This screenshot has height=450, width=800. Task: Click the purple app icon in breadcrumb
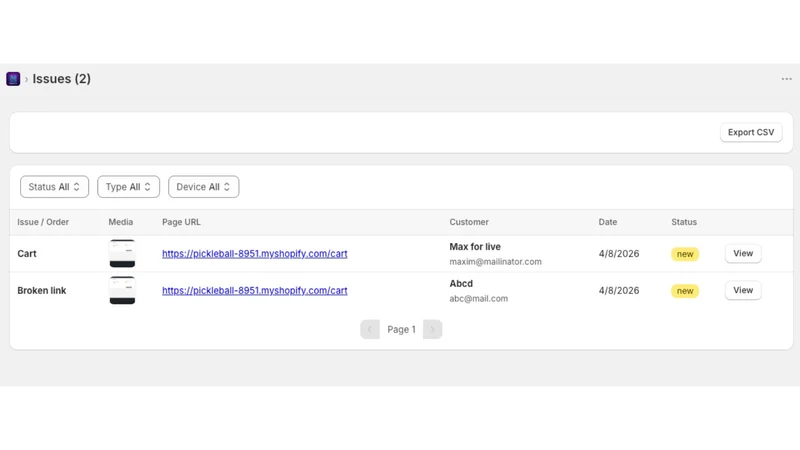coord(13,79)
